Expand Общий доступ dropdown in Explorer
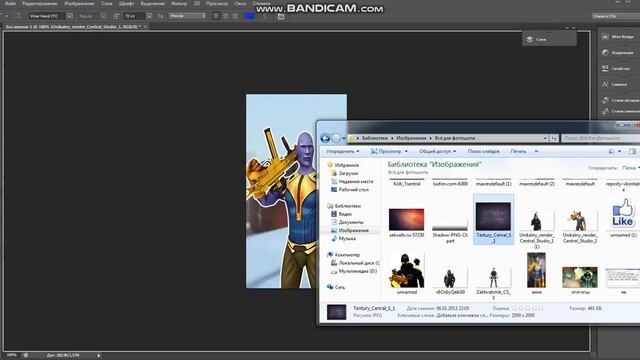This screenshot has width=640, height=360. coord(438,151)
